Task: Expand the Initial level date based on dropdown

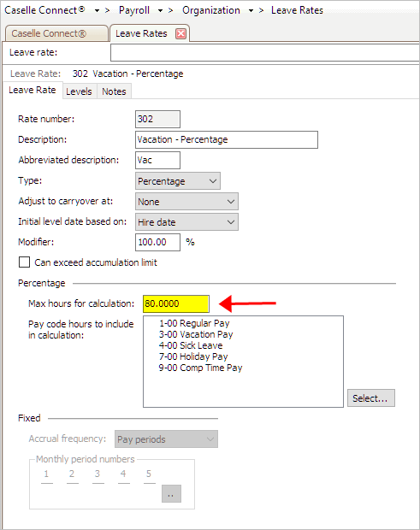Action: [x=186, y=222]
